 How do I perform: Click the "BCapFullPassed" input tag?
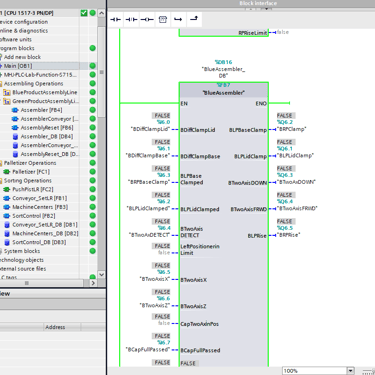[148, 350]
